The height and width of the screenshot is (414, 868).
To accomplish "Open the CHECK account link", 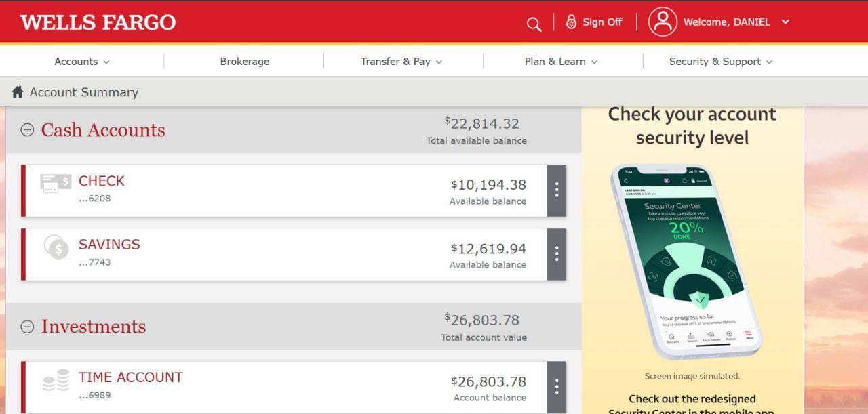I will 102,181.
